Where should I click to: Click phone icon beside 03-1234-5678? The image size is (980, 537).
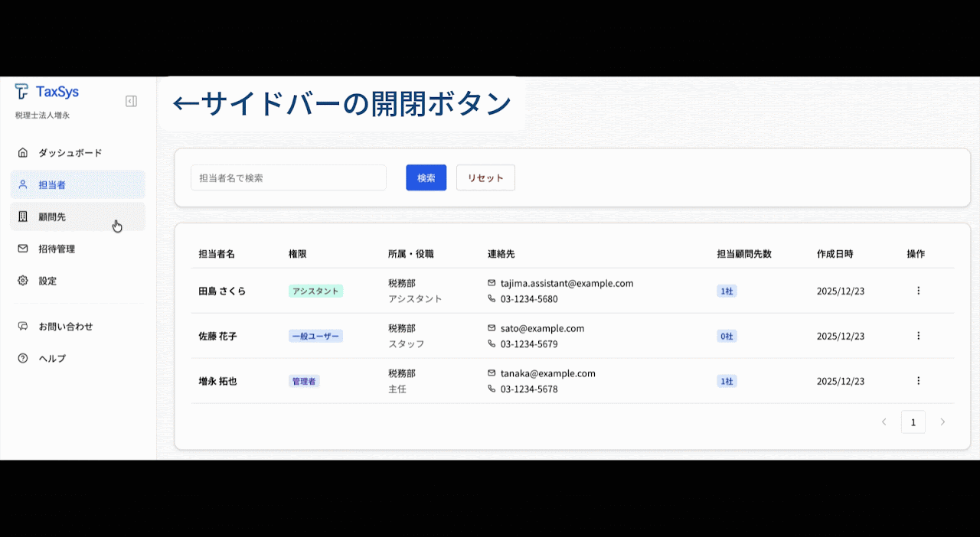pos(492,389)
